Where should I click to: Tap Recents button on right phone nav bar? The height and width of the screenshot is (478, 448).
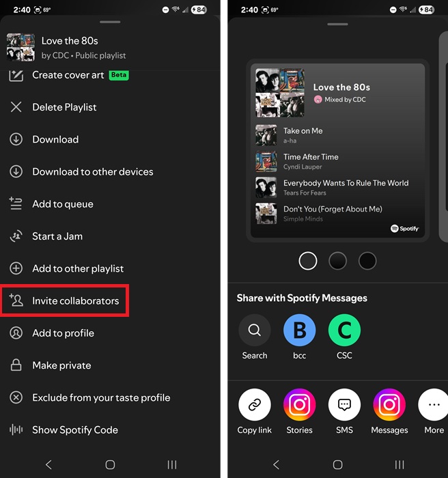click(400, 464)
